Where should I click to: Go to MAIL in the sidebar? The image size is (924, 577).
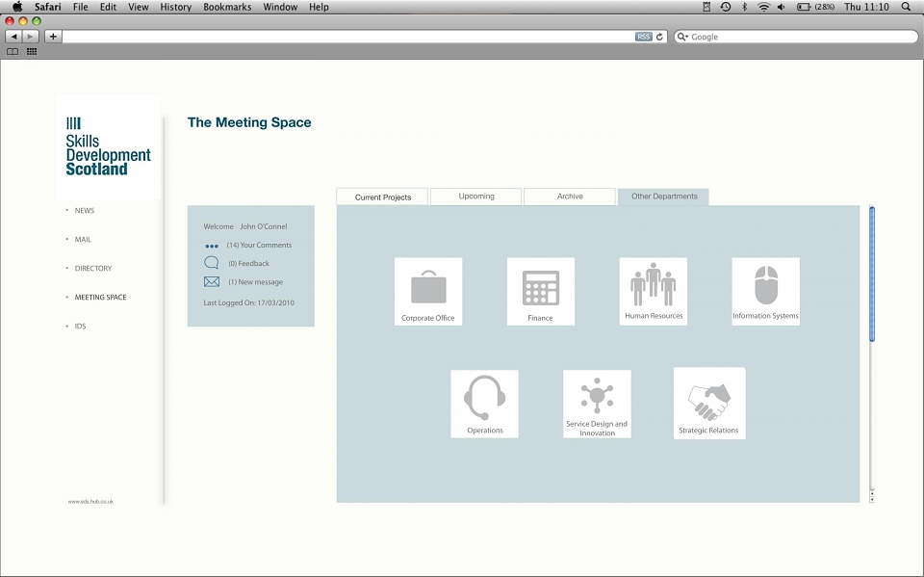point(83,240)
